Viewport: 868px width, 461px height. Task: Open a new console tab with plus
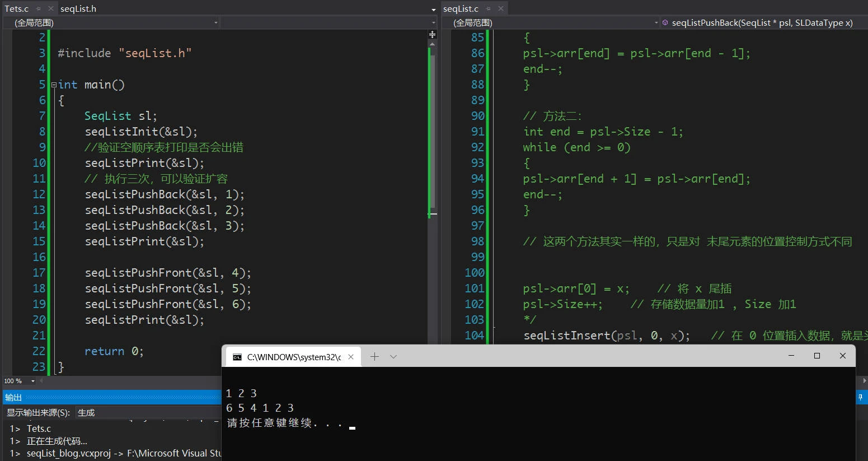click(374, 357)
